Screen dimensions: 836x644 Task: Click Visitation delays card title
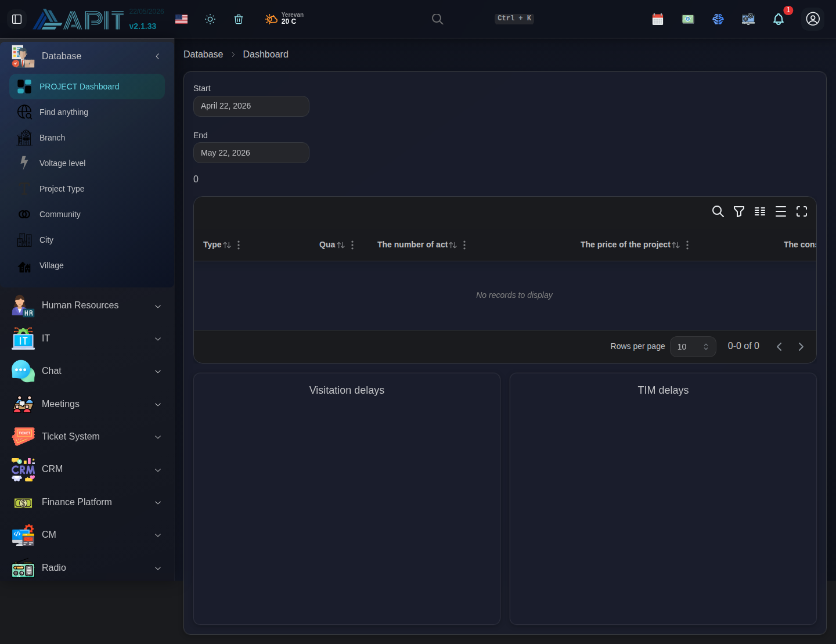347,390
